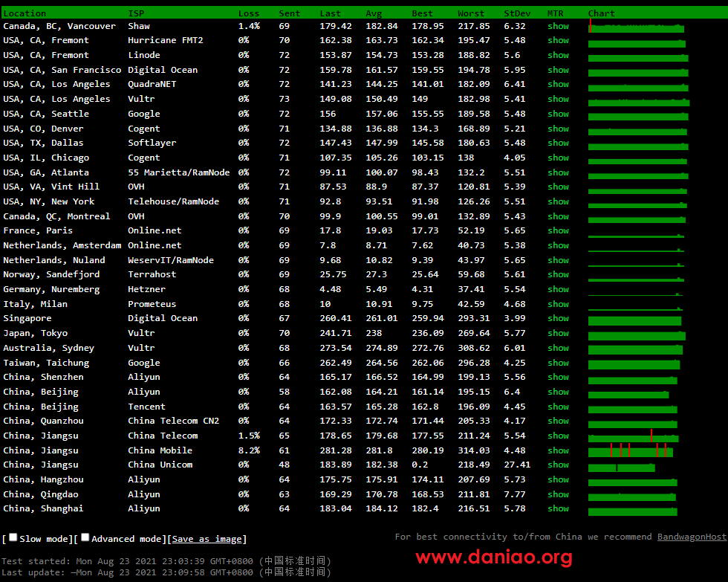Open the chart for China Mobile Jiangsu

631,450
